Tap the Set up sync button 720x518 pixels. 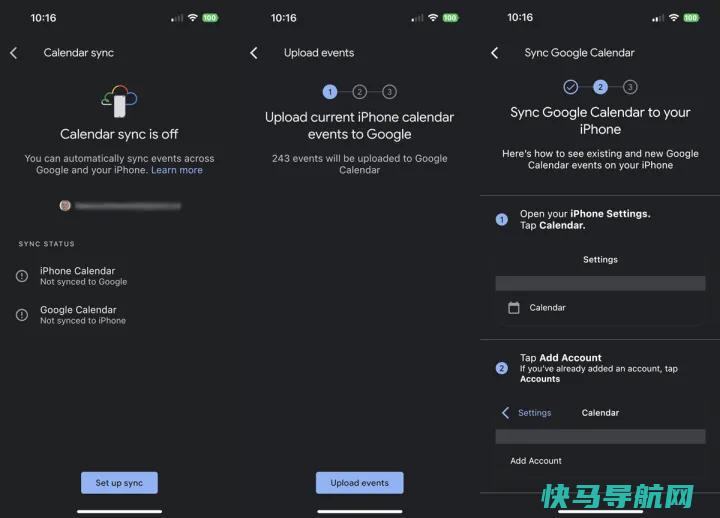[x=119, y=483]
